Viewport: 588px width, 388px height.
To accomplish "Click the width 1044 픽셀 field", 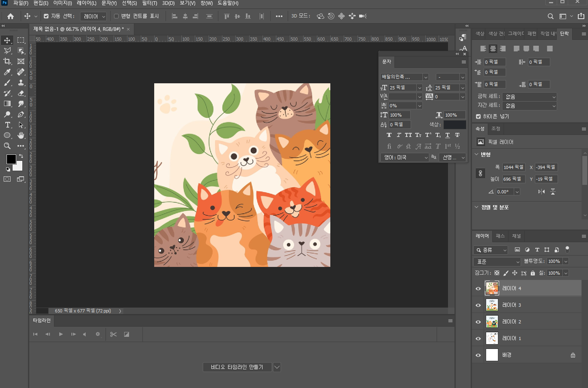I will pyautogui.click(x=514, y=167).
